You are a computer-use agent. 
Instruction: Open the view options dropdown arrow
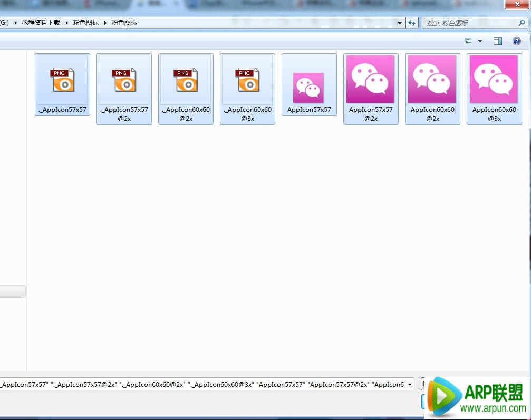(480, 41)
